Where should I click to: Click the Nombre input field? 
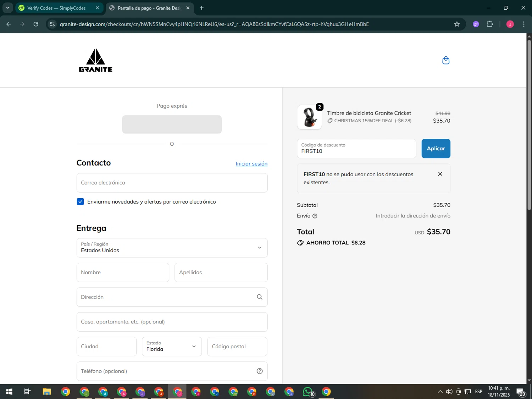(x=123, y=272)
